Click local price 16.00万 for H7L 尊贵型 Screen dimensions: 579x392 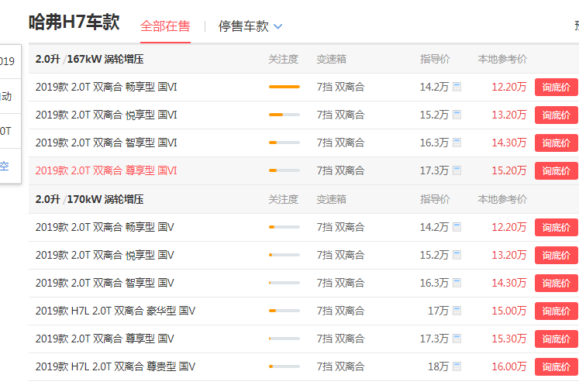coord(508,366)
